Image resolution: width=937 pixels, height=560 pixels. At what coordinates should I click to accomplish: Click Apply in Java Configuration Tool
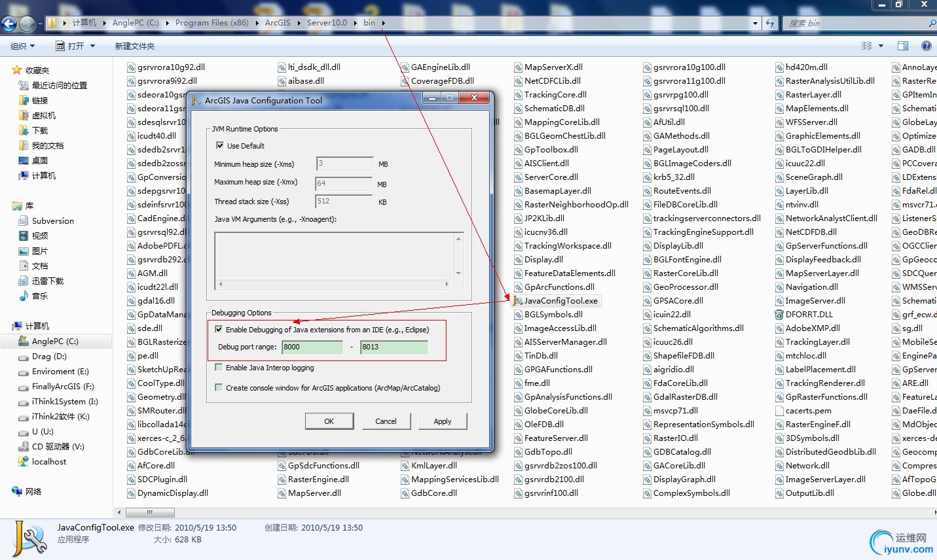click(x=443, y=421)
